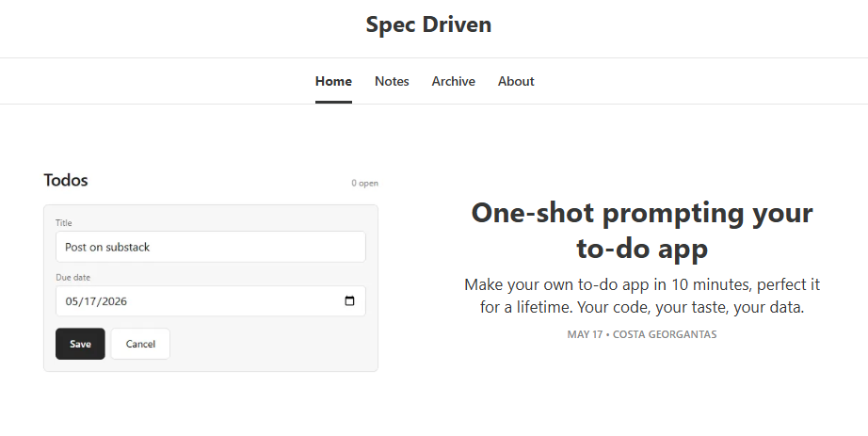This screenshot has height=436, width=868.
Task: Click the MAY 17 • COSTA GEORGANTAS byline
Action: click(x=642, y=334)
